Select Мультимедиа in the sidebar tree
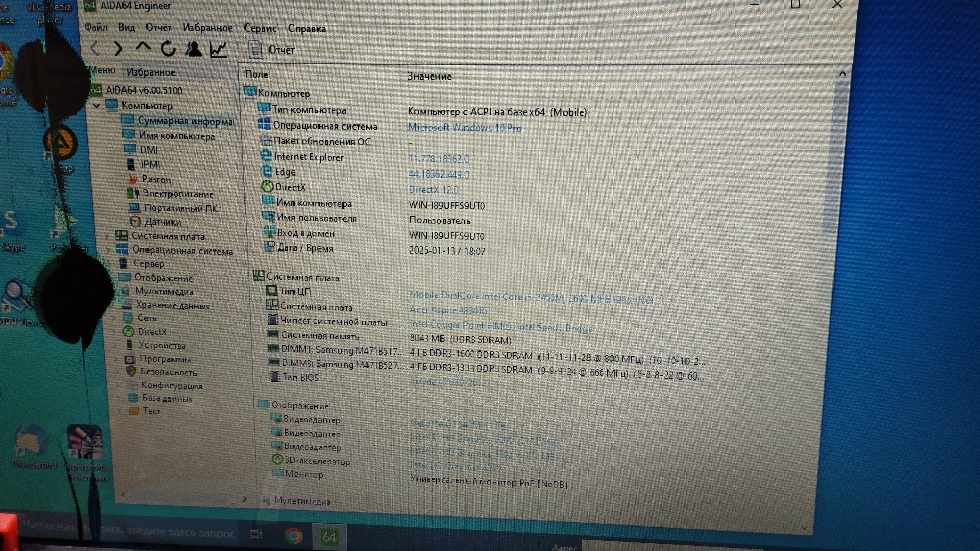This screenshot has height=551, width=980. coord(157,291)
